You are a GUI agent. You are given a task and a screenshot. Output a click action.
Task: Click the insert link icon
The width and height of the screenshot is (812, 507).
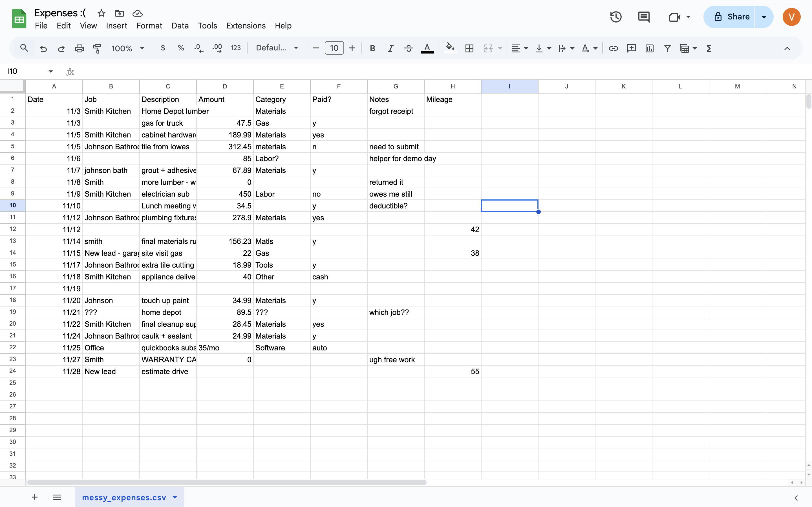point(613,48)
